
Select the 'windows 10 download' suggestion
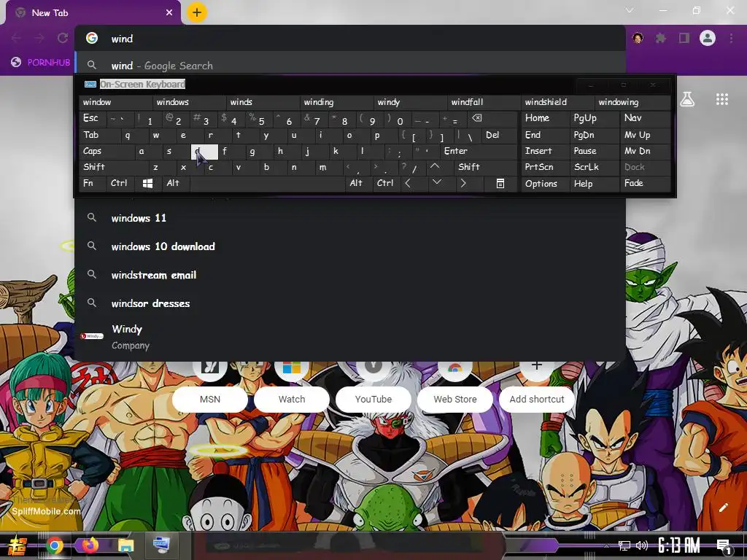(350, 246)
